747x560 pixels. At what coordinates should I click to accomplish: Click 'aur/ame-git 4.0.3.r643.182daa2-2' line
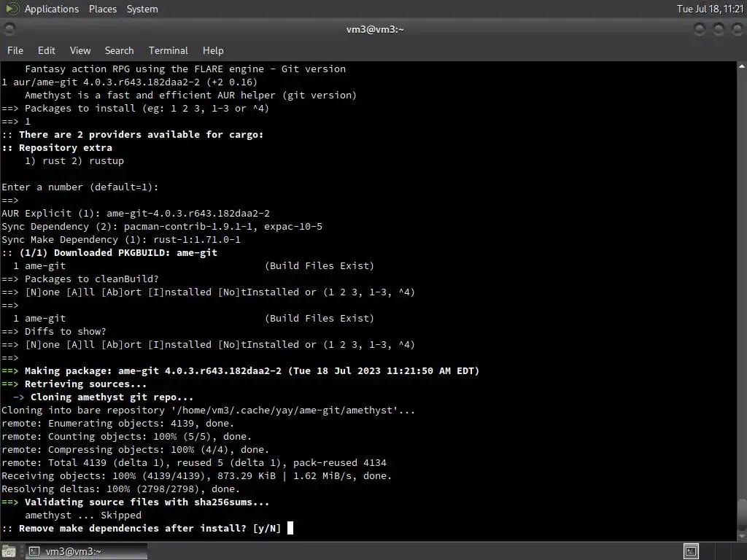click(130, 82)
